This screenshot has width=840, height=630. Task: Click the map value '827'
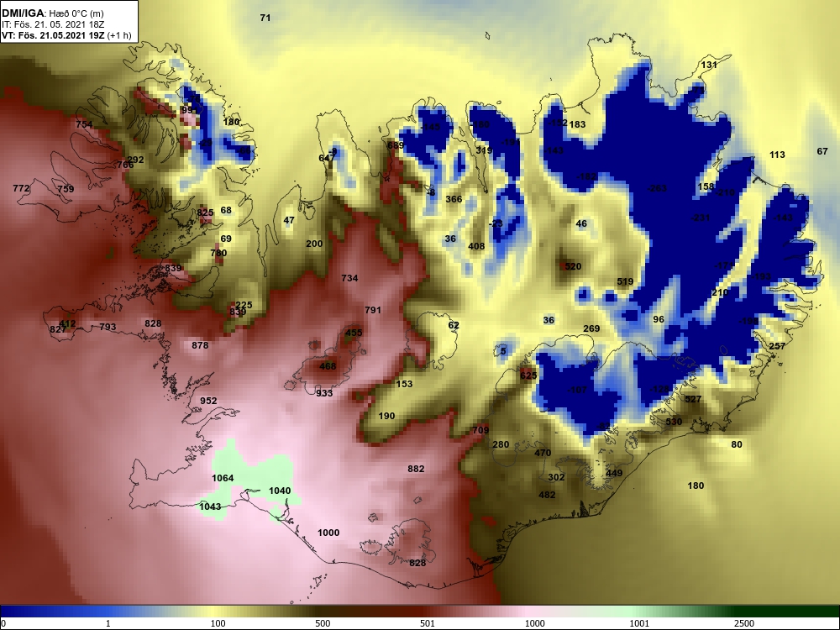click(58, 329)
